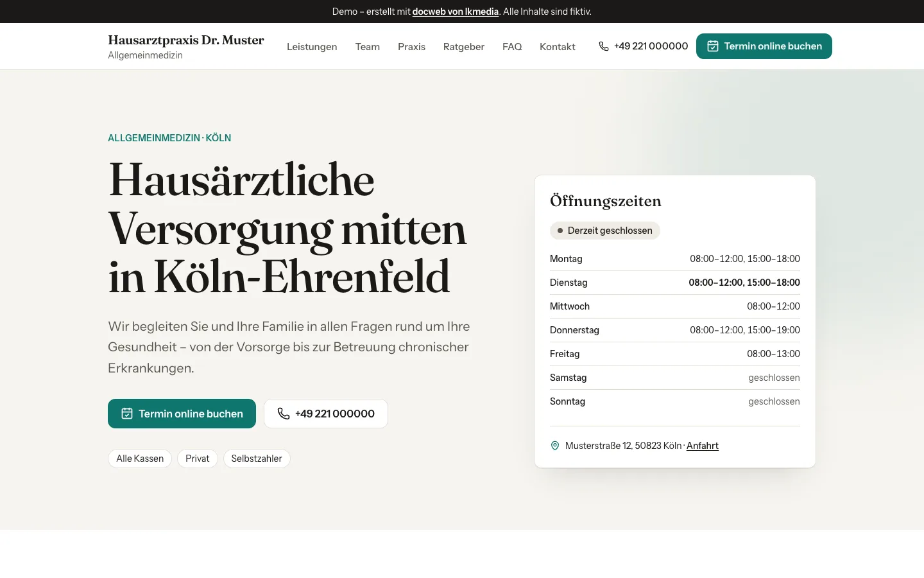
Task: Click the map pin icon beside Musterstraße
Action: click(x=555, y=446)
